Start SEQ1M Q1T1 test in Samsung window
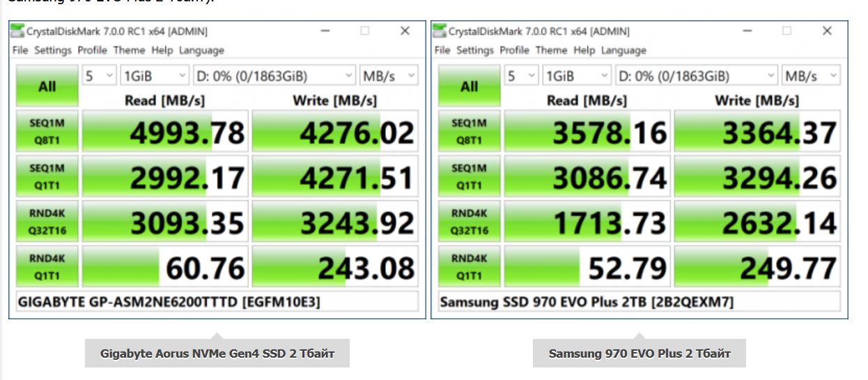This screenshot has width=868, height=380. point(470,176)
